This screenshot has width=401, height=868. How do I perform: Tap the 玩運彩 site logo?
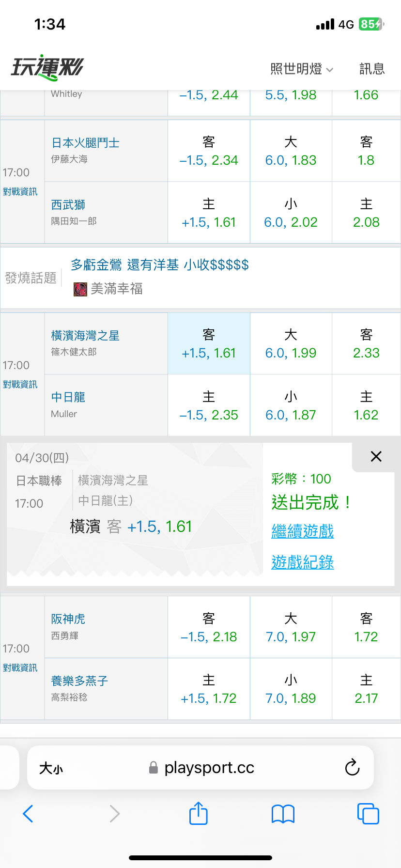pos(47,68)
